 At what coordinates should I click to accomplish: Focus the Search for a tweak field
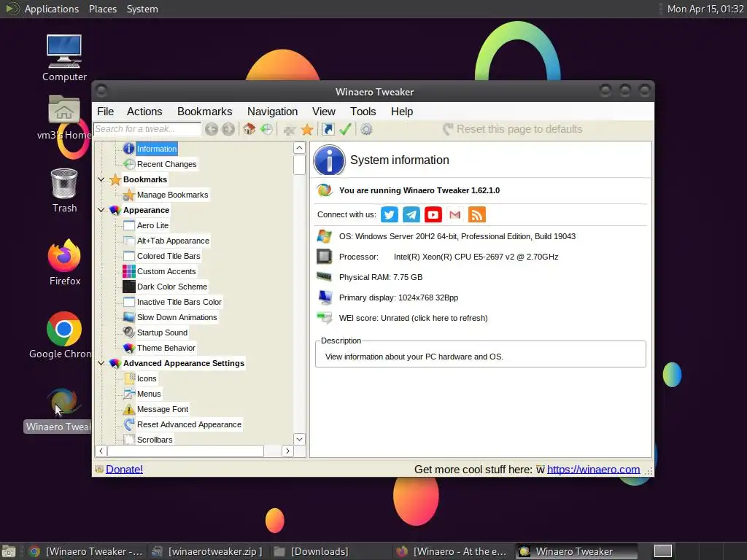tap(147, 129)
